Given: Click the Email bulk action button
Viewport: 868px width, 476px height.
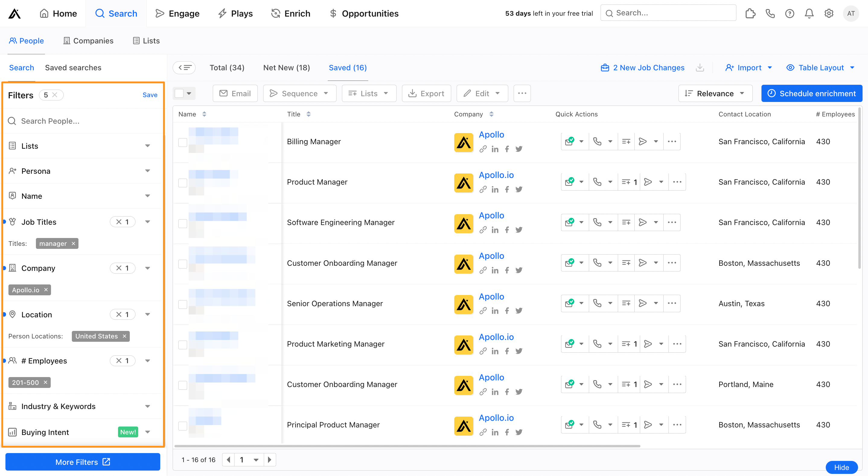Looking at the screenshot, I should pyautogui.click(x=235, y=93).
